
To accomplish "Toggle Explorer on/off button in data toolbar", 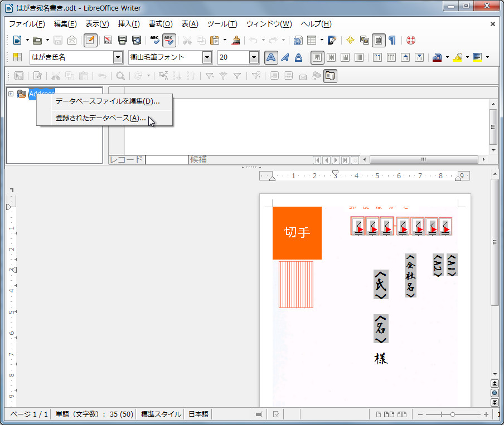I will [x=330, y=76].
